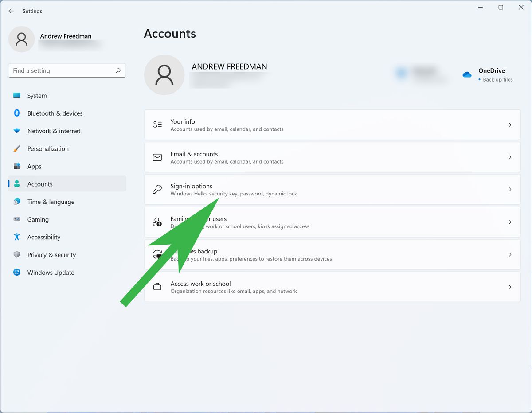Image resolution: width=532 pixels, height=413 pixels.
Task: Click the Back up files OneDrive link
Action: pos(498,80)
